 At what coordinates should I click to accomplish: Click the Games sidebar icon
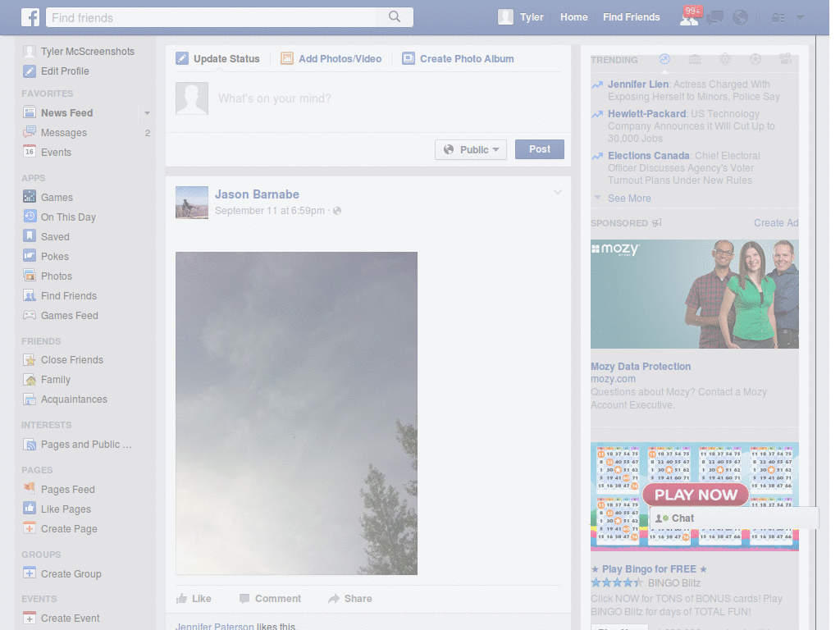(x=30, y=197)
